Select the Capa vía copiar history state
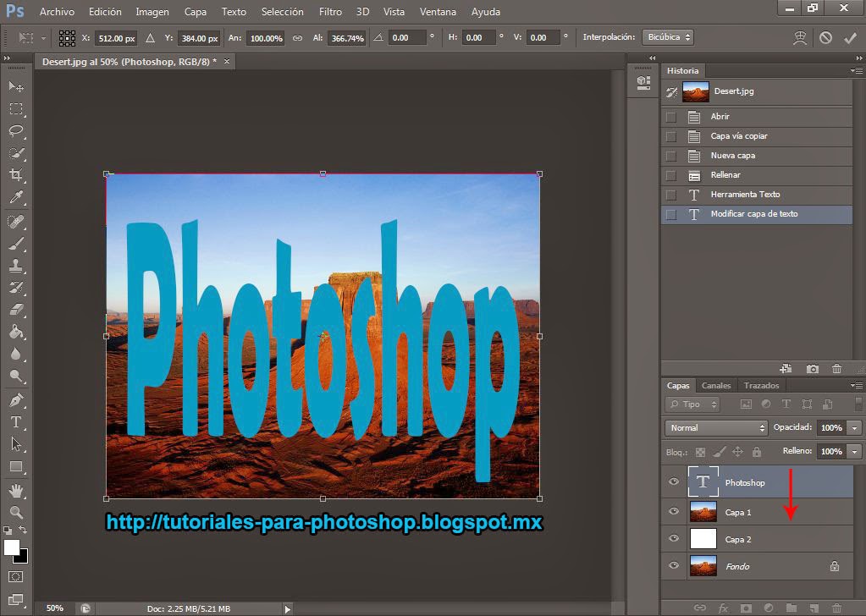Viewport: 866px width, 616px height. coord(757,136)
